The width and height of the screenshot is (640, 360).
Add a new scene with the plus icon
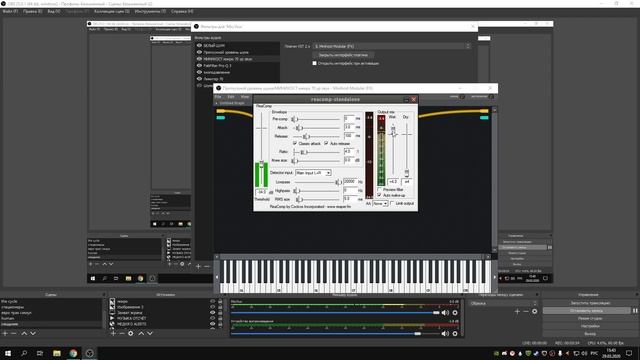pos(5,333)
